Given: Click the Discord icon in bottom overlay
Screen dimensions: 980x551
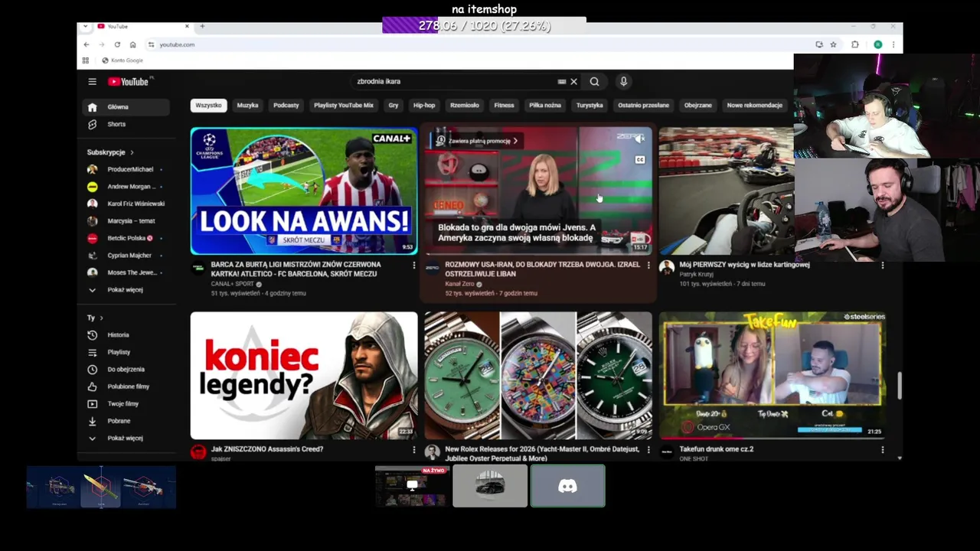Looking at the screenshot, I should pyautogui.click(x=567, y=486).
